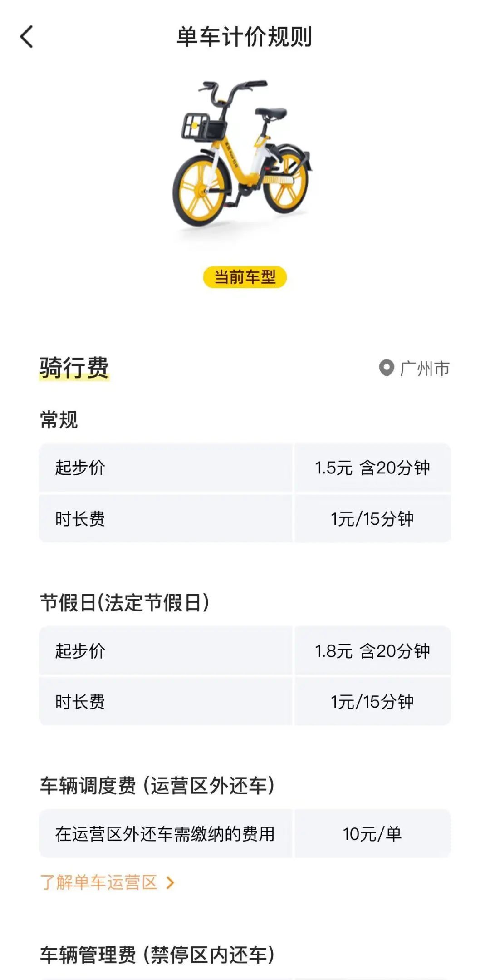Select the 广州市 city label

pos(425,369)
